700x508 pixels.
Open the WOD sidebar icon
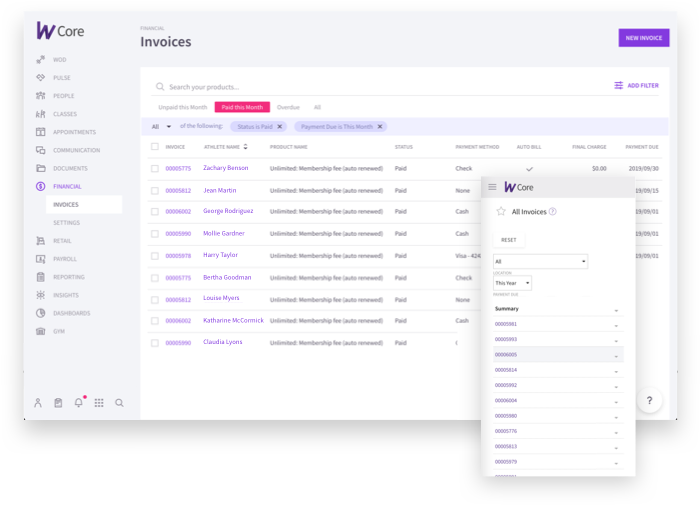(x=41, y=59)
